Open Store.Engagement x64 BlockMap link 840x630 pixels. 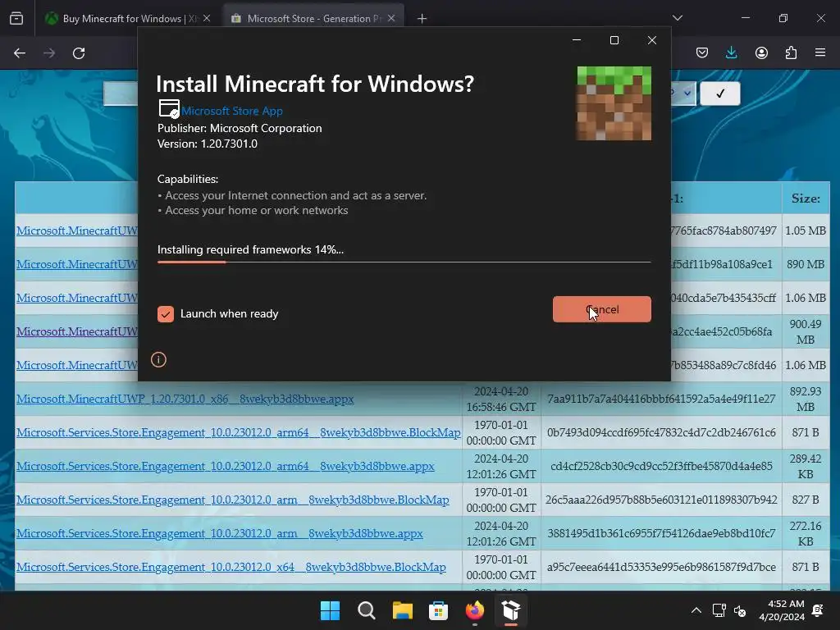tap(231, 568)
